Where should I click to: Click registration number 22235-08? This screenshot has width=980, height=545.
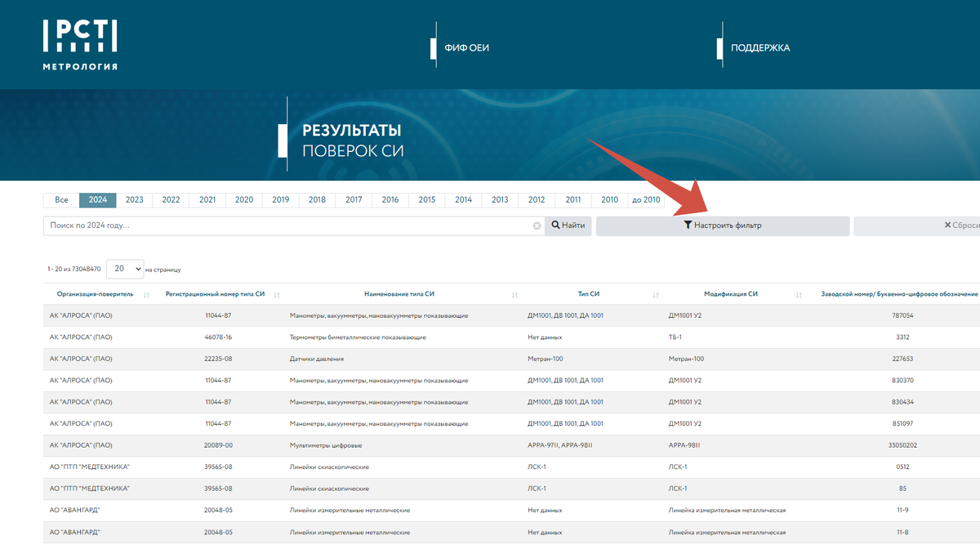coord(218,359)
